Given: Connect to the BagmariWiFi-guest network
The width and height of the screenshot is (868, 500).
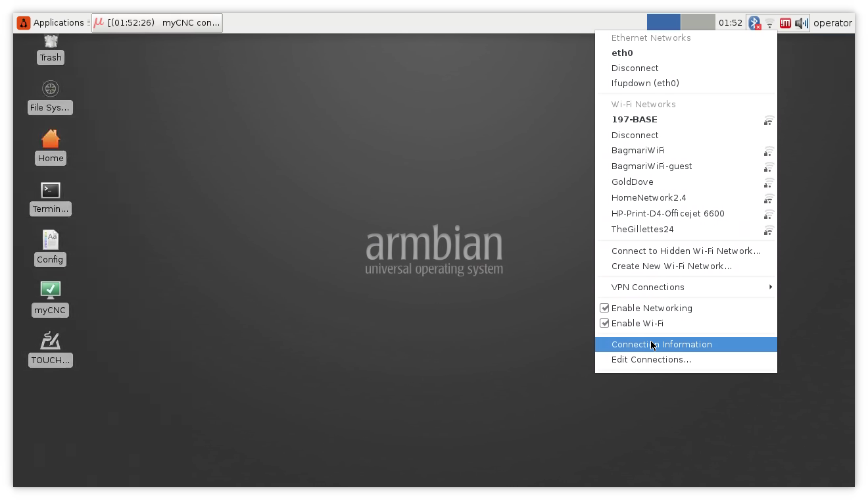Looking at the screenshot, I should click(x=652, y=166).
